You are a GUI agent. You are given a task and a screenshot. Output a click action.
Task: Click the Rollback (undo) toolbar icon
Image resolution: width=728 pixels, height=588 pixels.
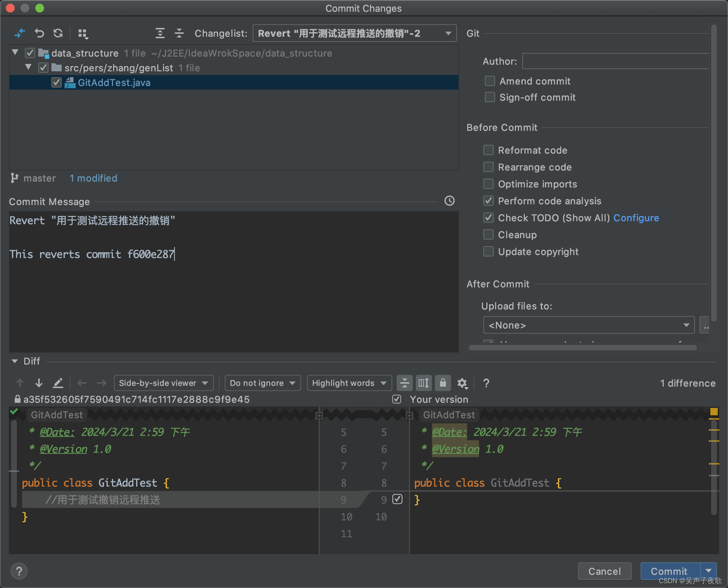[39, 33]
